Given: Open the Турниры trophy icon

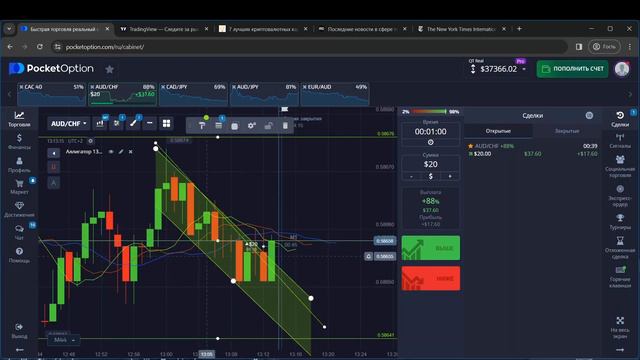Looking at the screenshot, I should 620,222.
